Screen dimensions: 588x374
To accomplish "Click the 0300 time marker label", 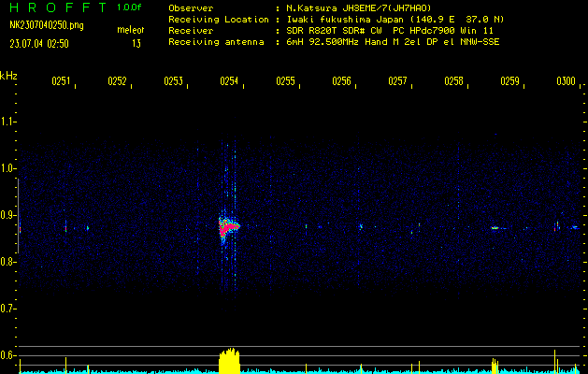I will (x=566, y=82).
